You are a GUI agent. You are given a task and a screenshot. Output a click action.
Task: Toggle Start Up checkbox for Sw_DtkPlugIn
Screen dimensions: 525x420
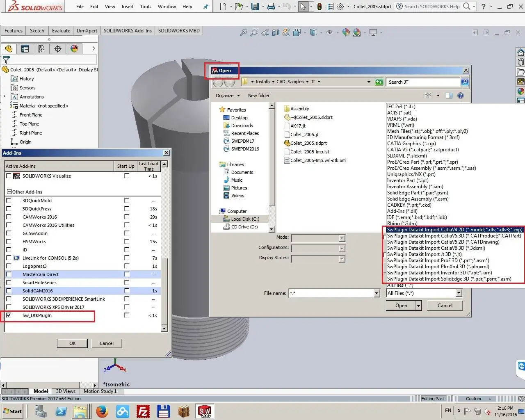point(127,315)
